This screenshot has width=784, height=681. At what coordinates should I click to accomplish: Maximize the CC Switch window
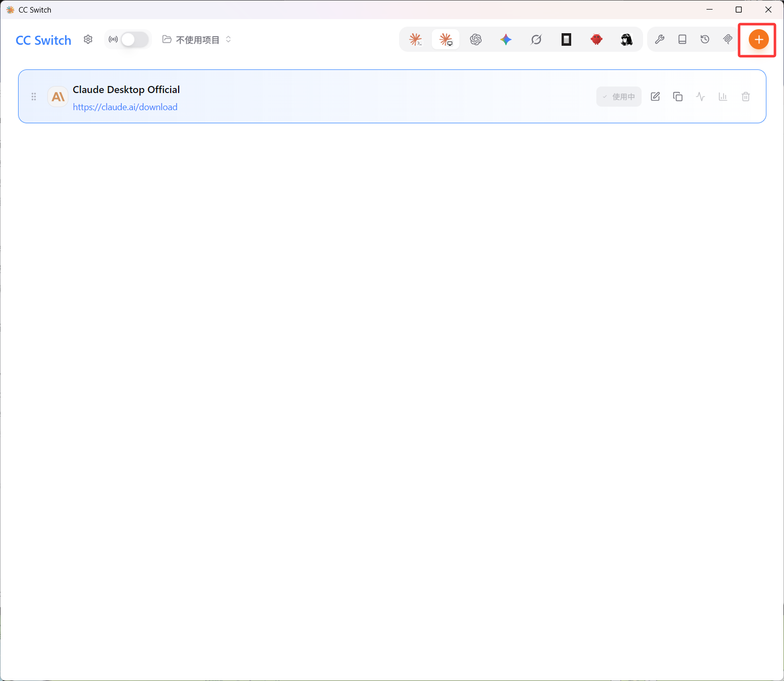point(739,10)
